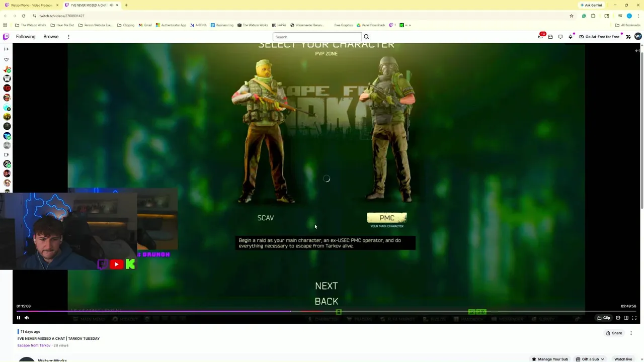Open the browser profile avatar
644x362 pixels.
tap(629, 16)
